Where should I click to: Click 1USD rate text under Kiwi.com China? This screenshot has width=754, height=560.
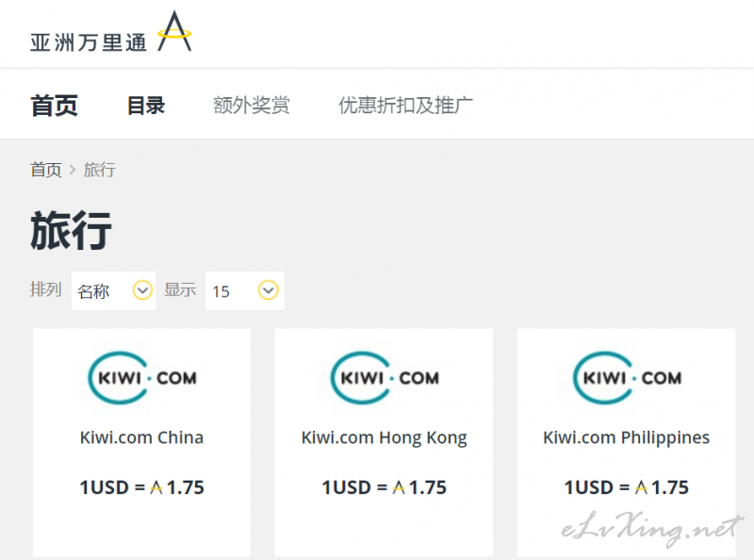tap(142, 487)
